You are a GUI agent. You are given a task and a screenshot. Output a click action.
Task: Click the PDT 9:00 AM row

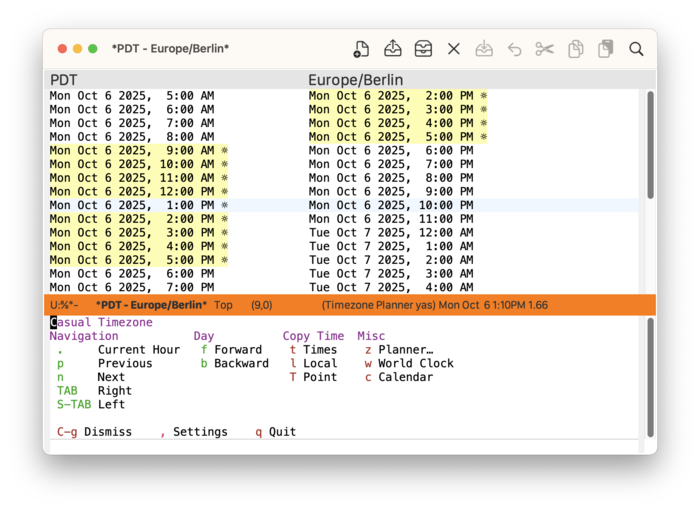pyautogui.click(x=139, y=151)
